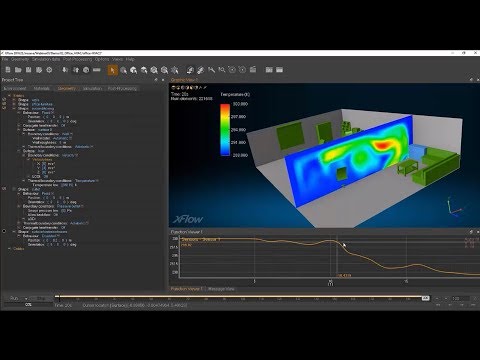The height and width of the screenshot is (360, 480).
Task: Open the File menu
Action: click(5, 59)
